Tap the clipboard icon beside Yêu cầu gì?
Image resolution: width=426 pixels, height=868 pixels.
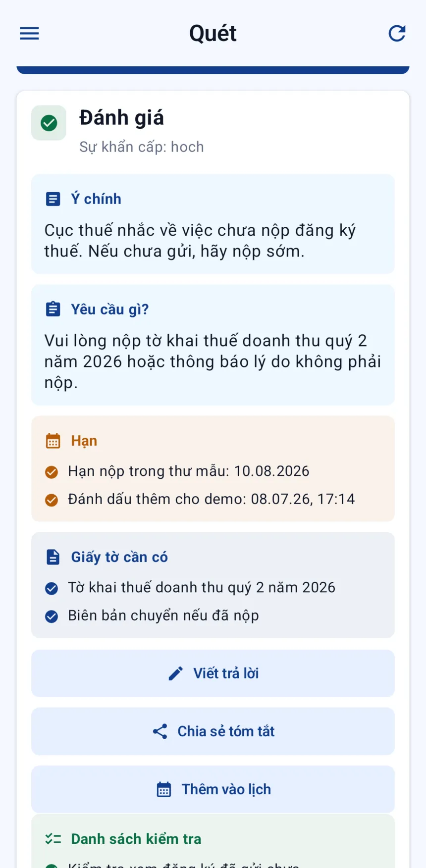coord(53,309)
